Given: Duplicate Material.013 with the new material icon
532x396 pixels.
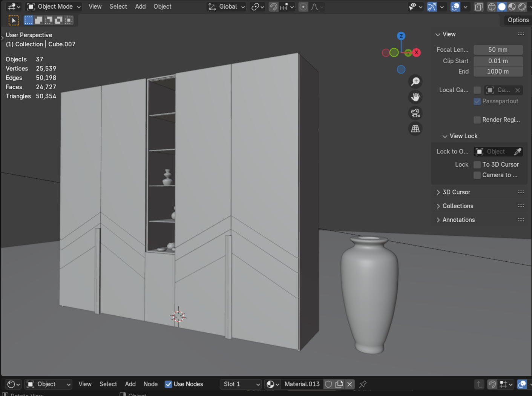Looking at the screenshot, I should (x=339, y=384).
